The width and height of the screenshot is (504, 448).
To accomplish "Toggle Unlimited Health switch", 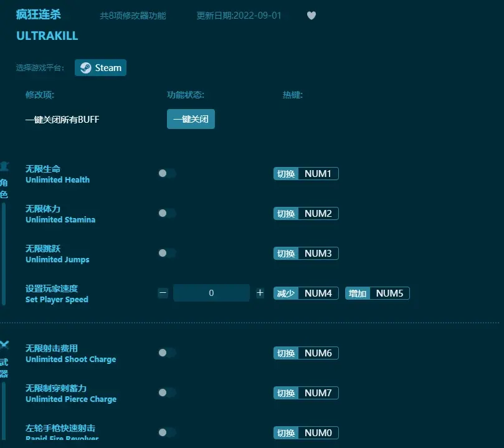I will pos(166,174).
